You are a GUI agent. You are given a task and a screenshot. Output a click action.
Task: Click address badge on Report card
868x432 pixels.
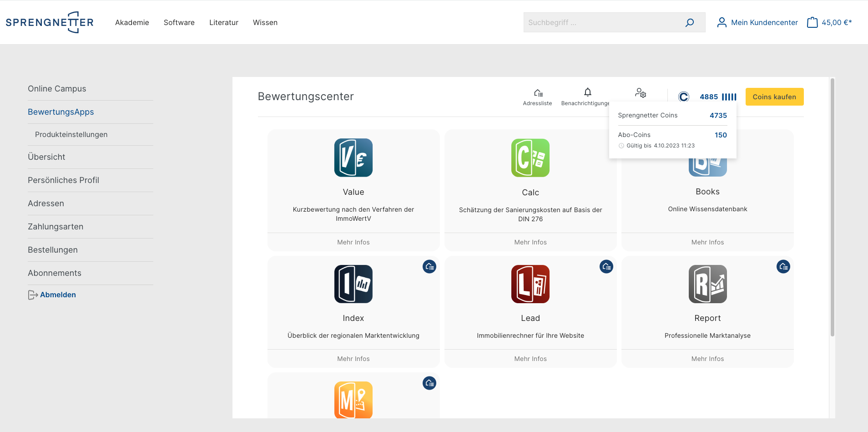point(783,267)
